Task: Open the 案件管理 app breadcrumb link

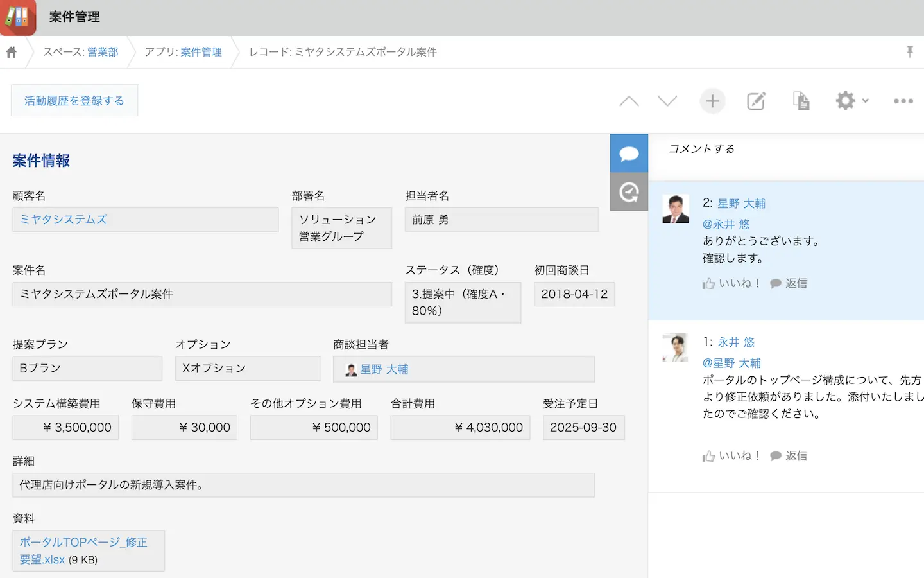Action: tap(201, 52)
